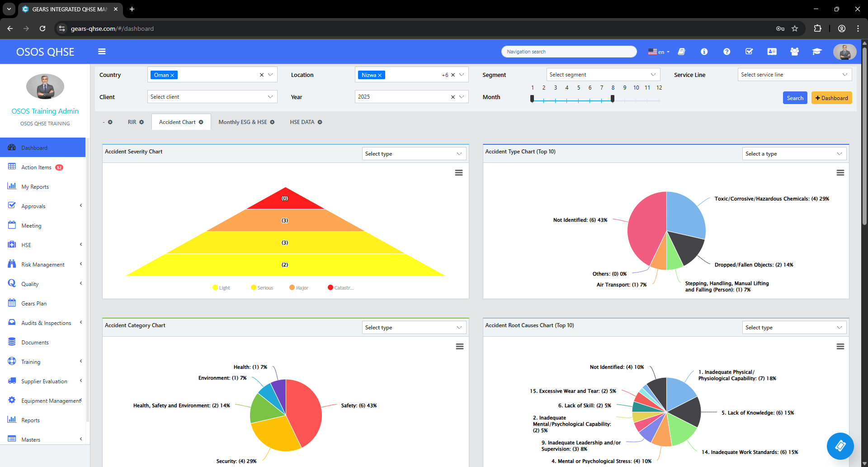Open Select a type for Accident Type Chart

[794, 153]
